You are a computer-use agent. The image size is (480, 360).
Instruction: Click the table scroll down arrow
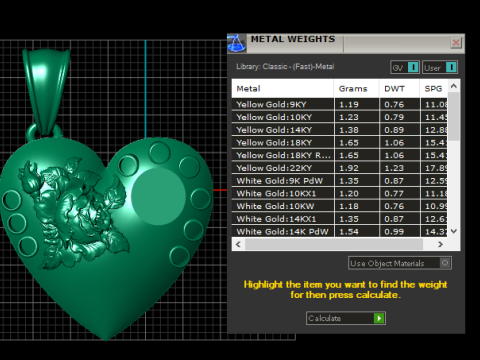click(x=453, y=231)
